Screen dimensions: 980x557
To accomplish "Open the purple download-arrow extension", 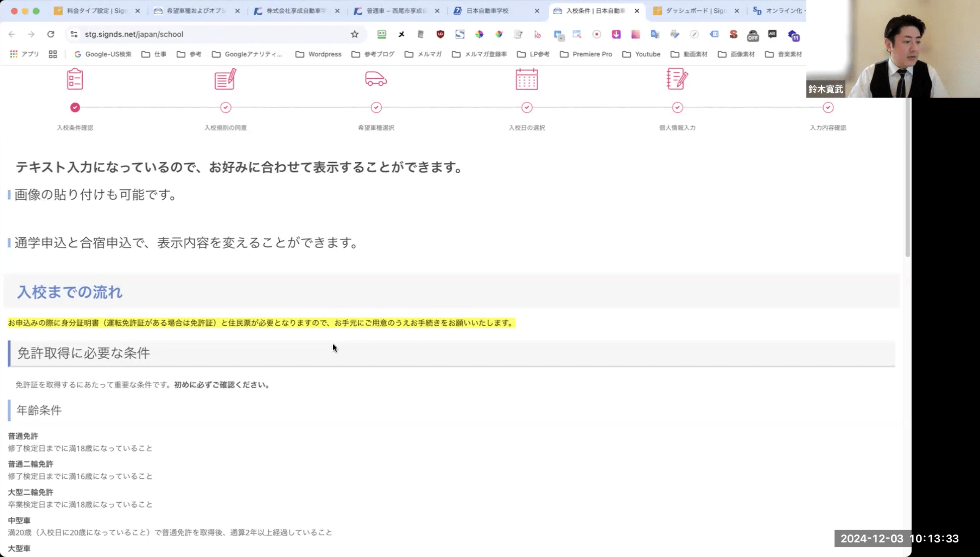I will pyautogui.click(x=616, y=34).
